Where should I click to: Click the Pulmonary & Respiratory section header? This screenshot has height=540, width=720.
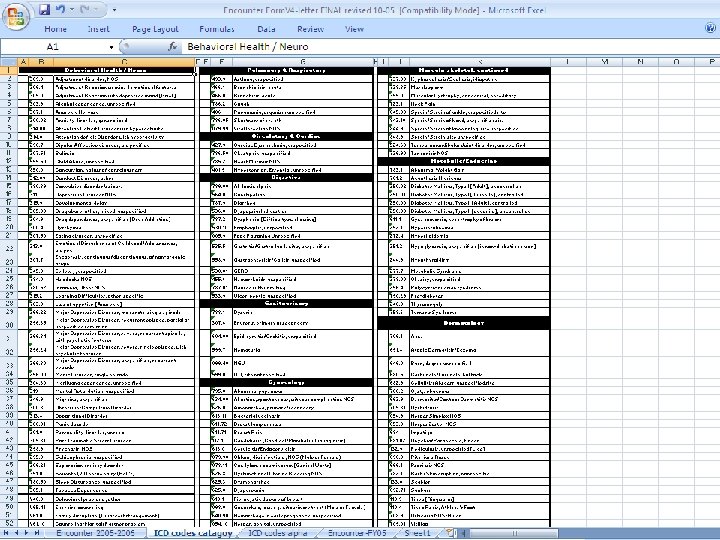[x=286, y=70]
